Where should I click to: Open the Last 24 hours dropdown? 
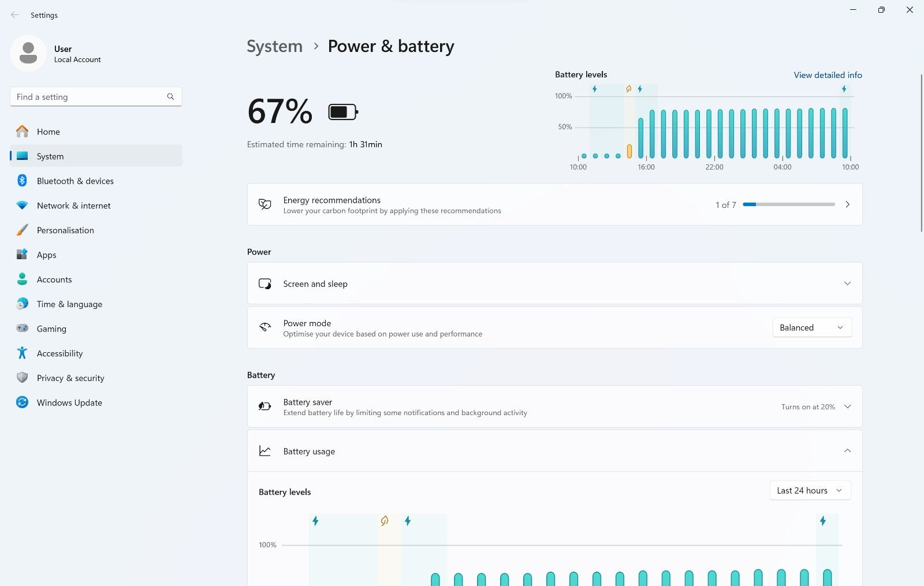[810, 491]
